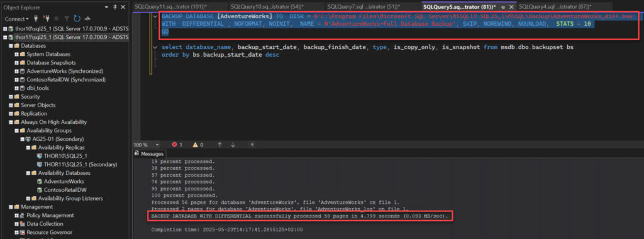
Task: Collapse the BACKUP DATABASE code block
Action: pyautogui.click(x=155, y=16)
